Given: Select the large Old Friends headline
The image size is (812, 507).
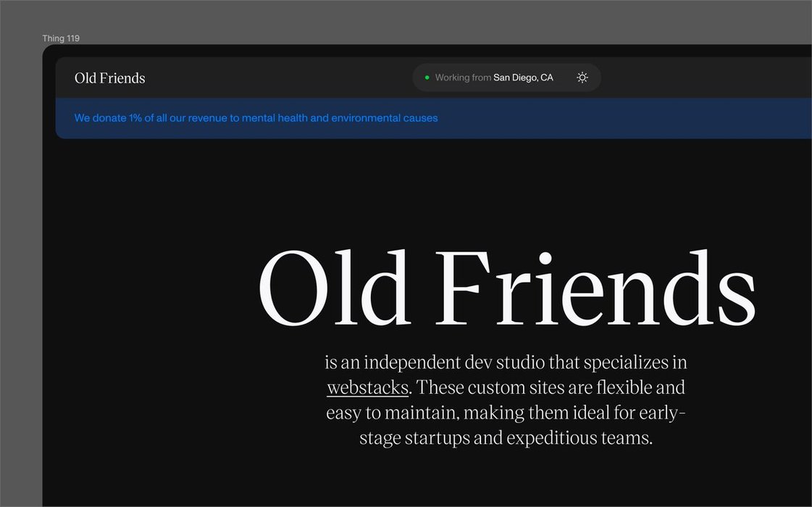Looking at the screenshot, I should click(506, 289).
